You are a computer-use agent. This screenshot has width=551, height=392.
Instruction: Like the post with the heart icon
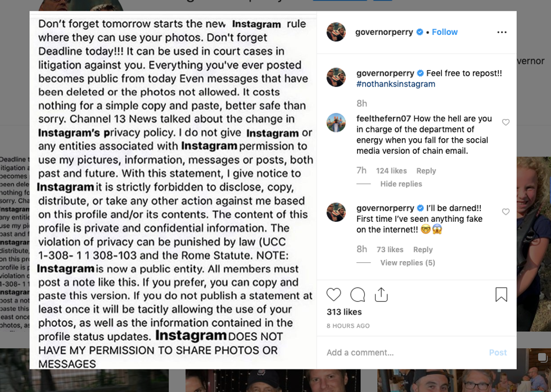click(x=334, y=294)
